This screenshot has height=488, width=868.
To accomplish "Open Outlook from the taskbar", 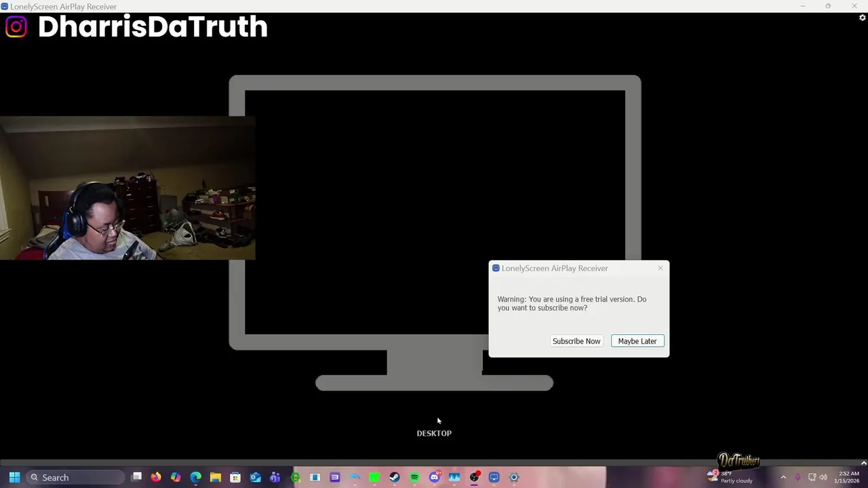I will [255, 477].
